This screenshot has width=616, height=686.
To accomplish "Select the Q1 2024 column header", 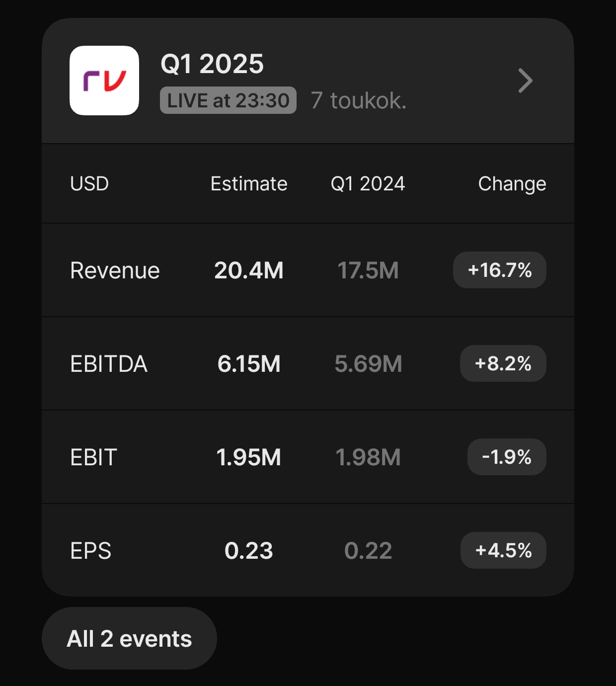I will tap(368, 183).
